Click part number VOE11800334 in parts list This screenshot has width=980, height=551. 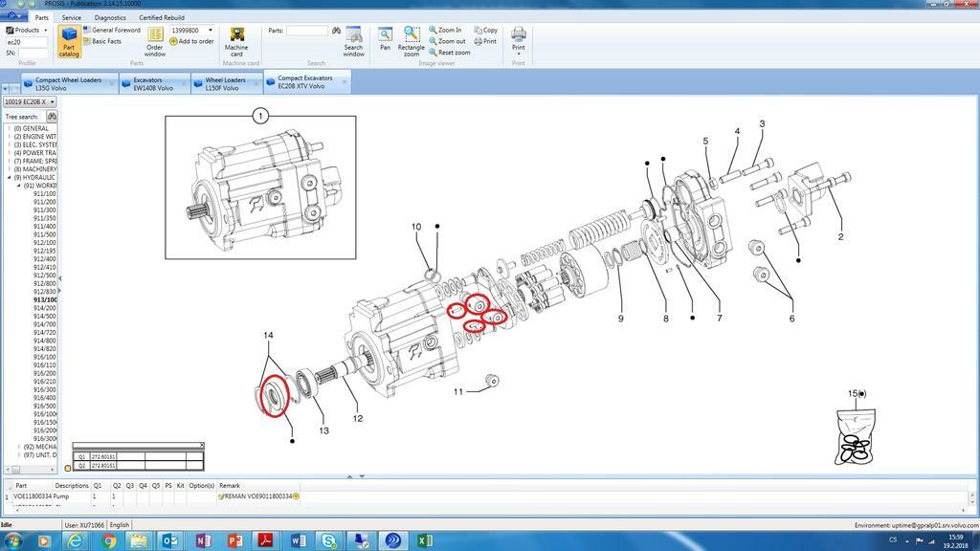[x=33, y=496]
